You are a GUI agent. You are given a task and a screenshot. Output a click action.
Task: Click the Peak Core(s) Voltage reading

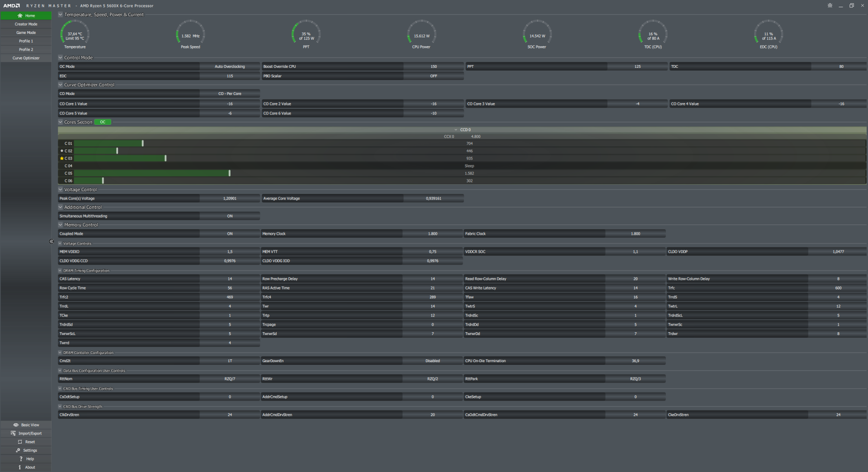coord(230,198)
